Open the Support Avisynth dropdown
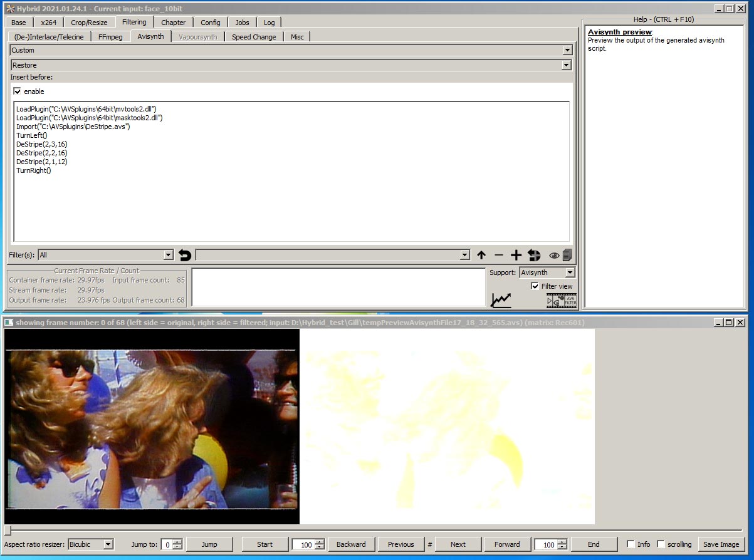The image size is (754, 560). (569, 272)
